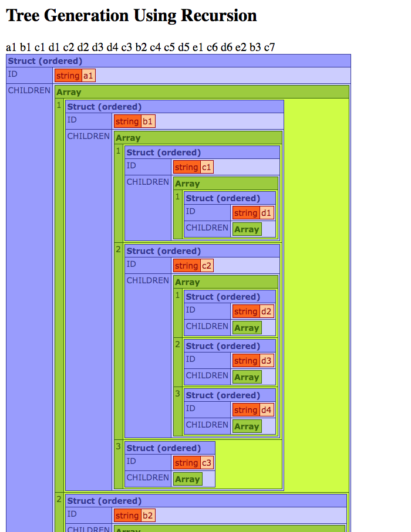Collapse the Array header in a1's CHILDREN
411x532 pixels.
pos(202,92)
